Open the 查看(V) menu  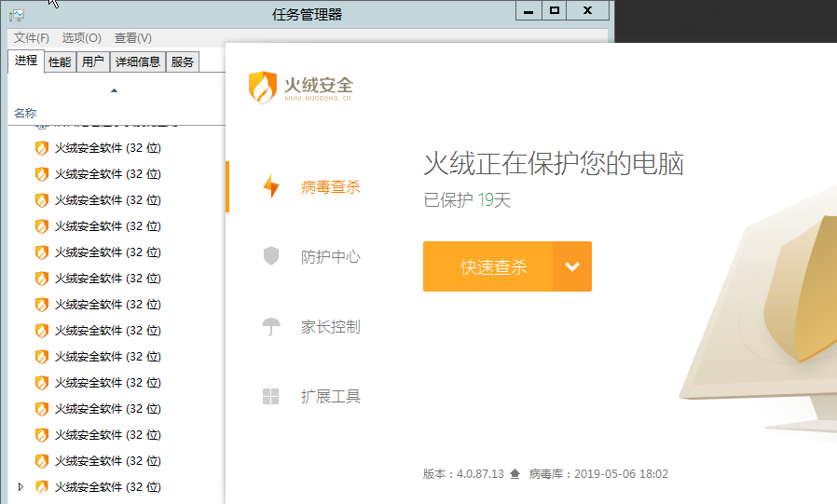[132, 38]
